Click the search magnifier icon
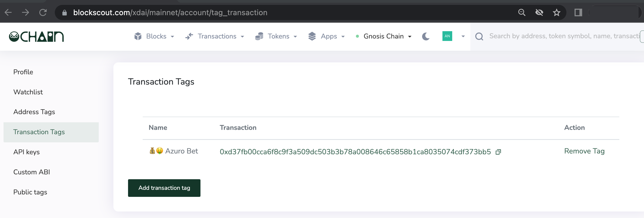644x218 pixels. tap(479, 36)
